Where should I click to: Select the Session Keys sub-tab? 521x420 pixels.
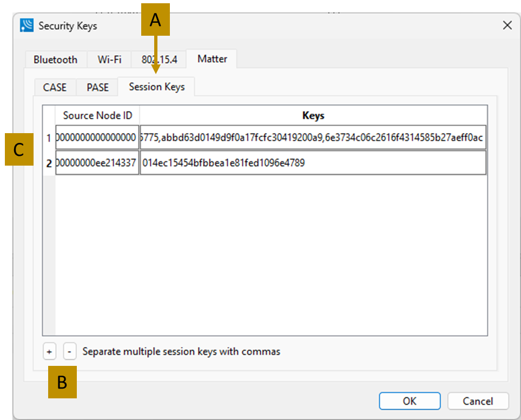[x=156, y=87]
